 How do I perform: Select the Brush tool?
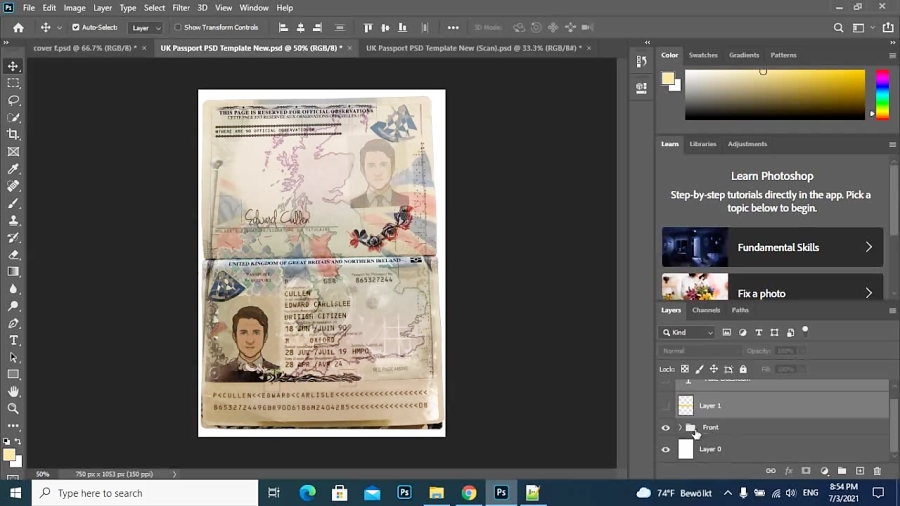14,203
